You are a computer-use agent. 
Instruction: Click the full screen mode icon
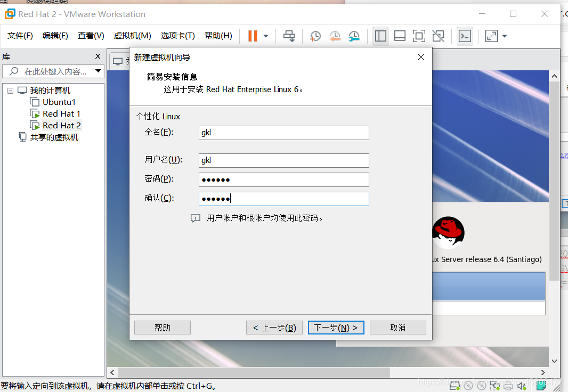click(x=419, y=36)
